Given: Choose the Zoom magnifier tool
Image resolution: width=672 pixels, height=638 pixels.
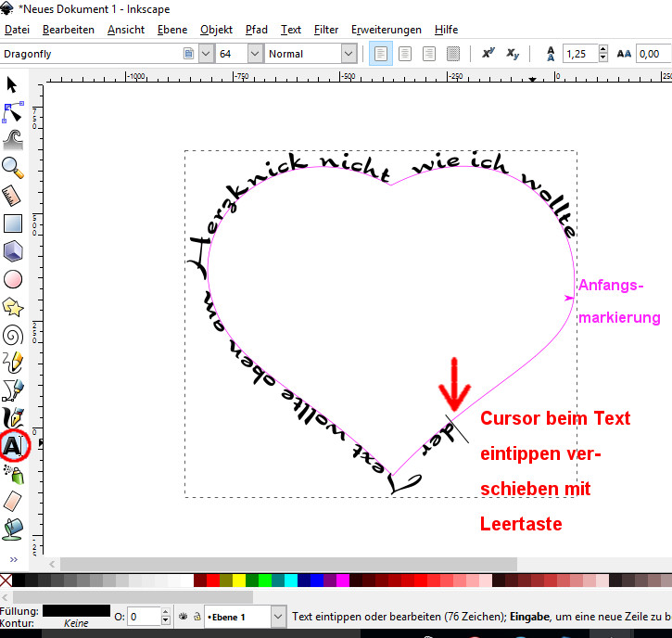Looking at the screenshot, I should (12, 168).
